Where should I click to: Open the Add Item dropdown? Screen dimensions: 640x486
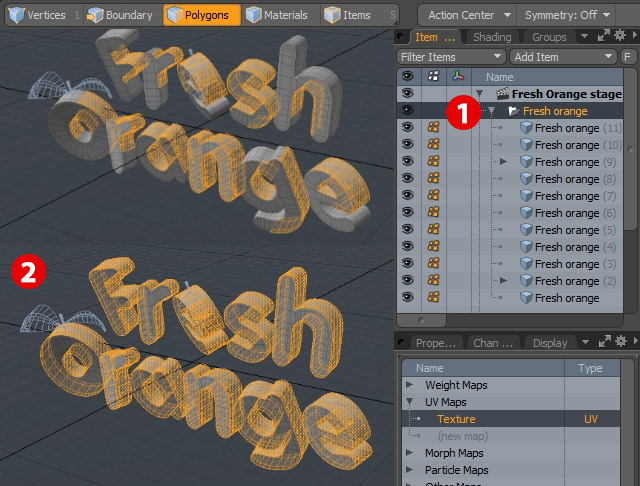pos(564,57)
